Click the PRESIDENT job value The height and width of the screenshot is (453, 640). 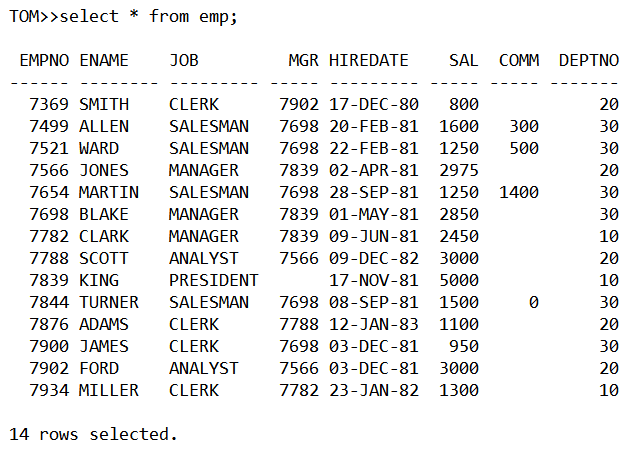point(214,280)
